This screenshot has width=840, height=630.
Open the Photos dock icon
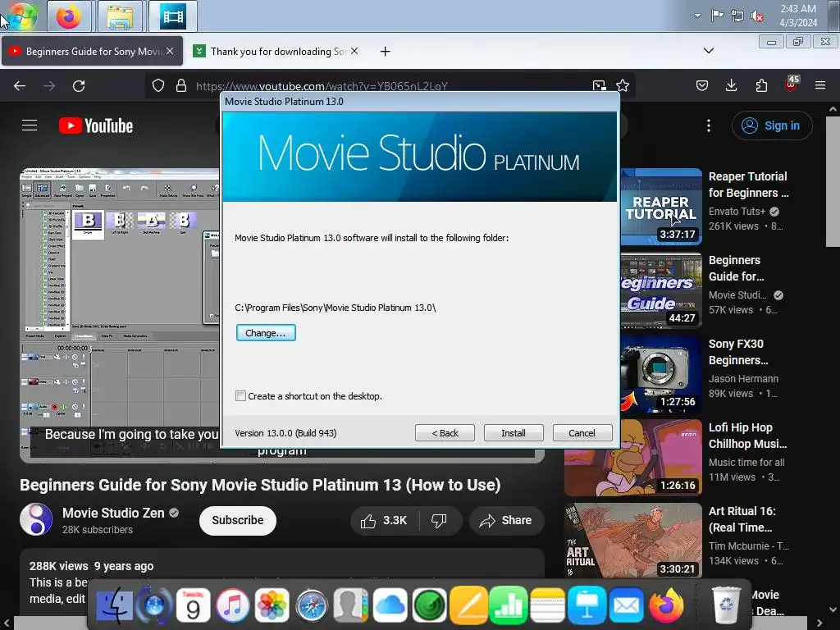tap(272, 605)
